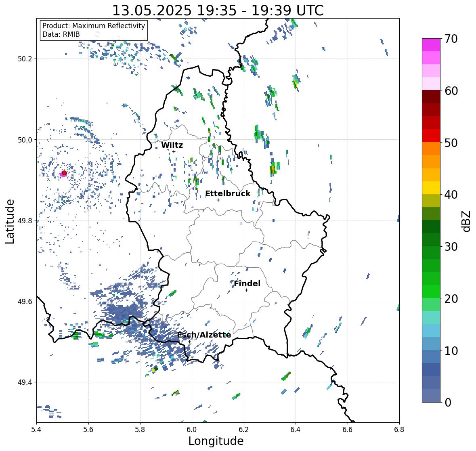Click the 70 tick on the colorbar
The width and height of the screenshot is (476, 451).
(x=451, y=39)
